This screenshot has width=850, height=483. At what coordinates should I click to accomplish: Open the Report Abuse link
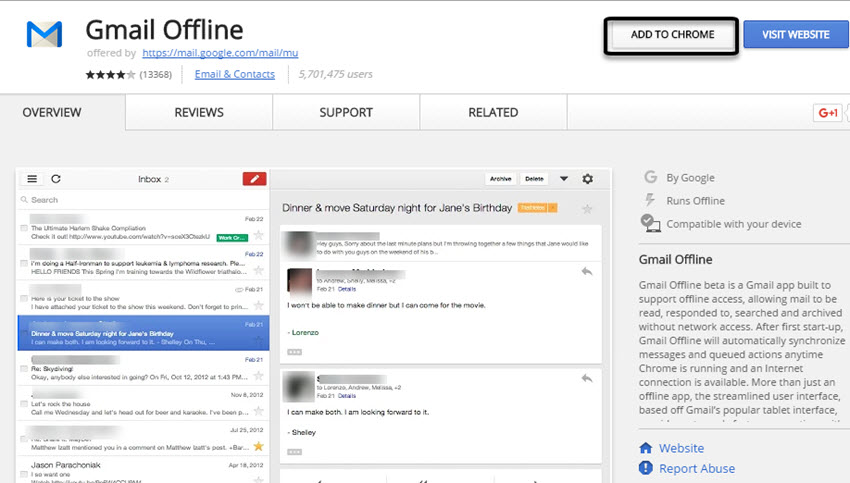tap(697, 468)
